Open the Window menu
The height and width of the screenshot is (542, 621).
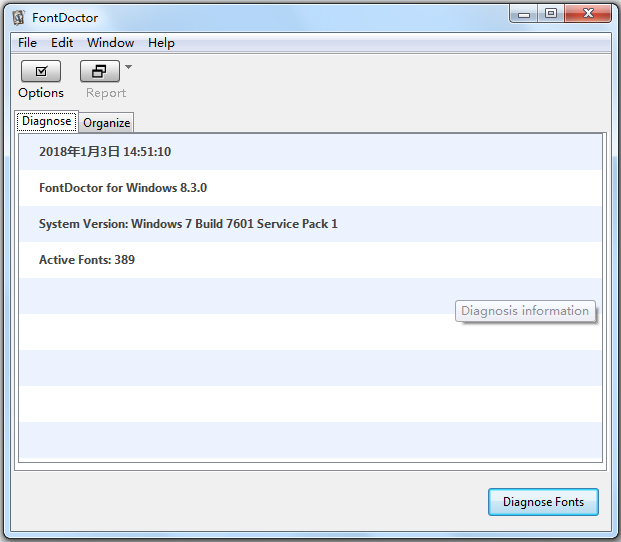coord(110,43)
